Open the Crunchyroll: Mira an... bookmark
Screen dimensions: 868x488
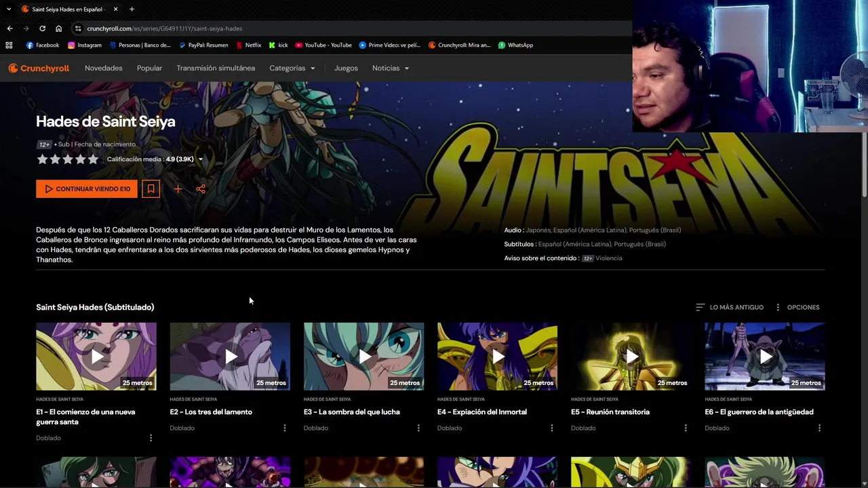point(459,45)
